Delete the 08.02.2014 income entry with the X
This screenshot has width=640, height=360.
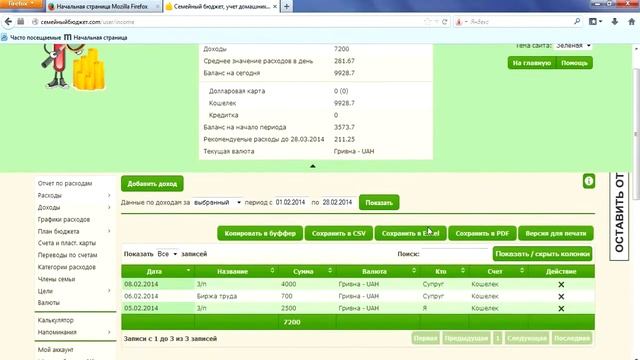point(561,284)
